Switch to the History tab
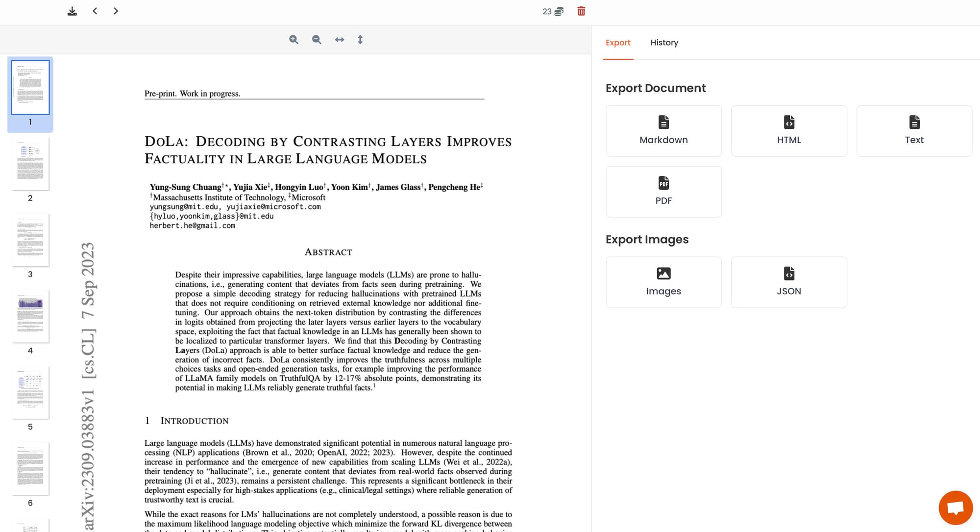Image resolution: width=980 pixels, height=532 pixels. tap(664, 43)
